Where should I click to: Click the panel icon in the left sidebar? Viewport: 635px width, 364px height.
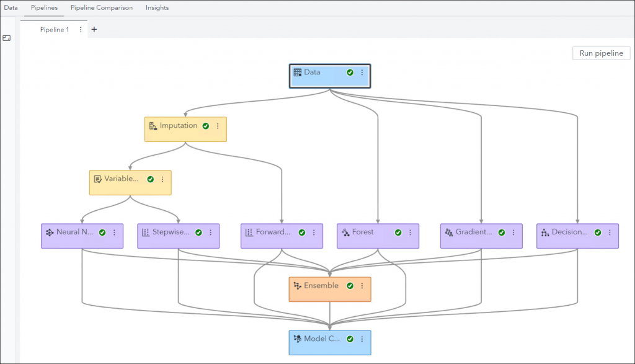click(6, 38)
